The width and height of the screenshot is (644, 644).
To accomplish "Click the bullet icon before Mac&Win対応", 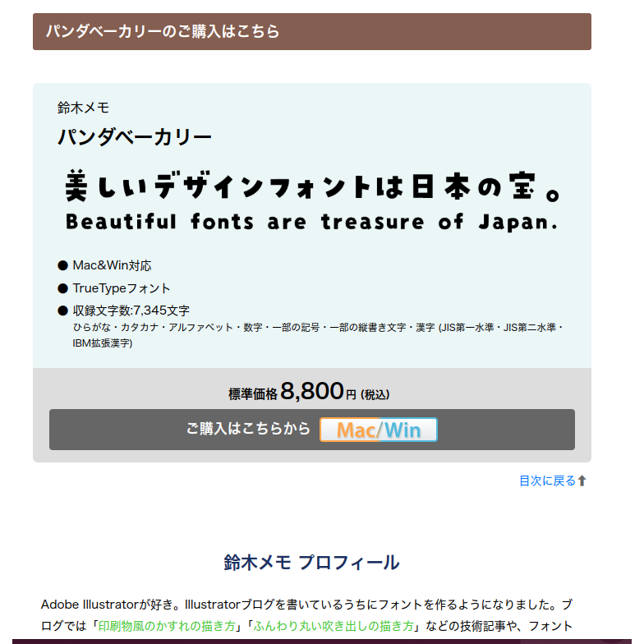I will point(62,266).
